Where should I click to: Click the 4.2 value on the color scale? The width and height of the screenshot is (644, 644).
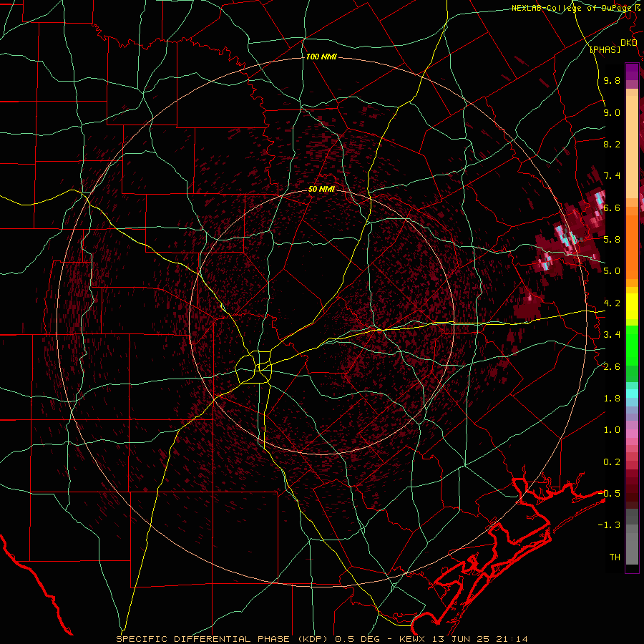click(x=612, y=303)
